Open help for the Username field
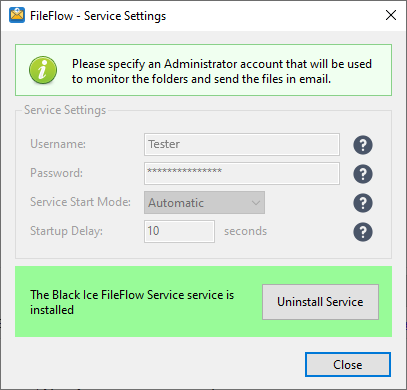The height and width of the screenshot is (390, 407). pos(363,145)
